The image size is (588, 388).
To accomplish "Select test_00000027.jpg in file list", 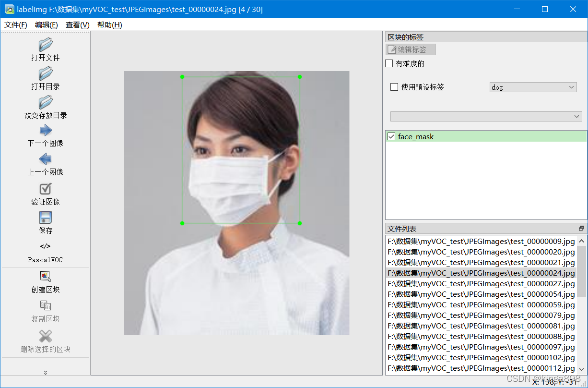I will point(481,284).
